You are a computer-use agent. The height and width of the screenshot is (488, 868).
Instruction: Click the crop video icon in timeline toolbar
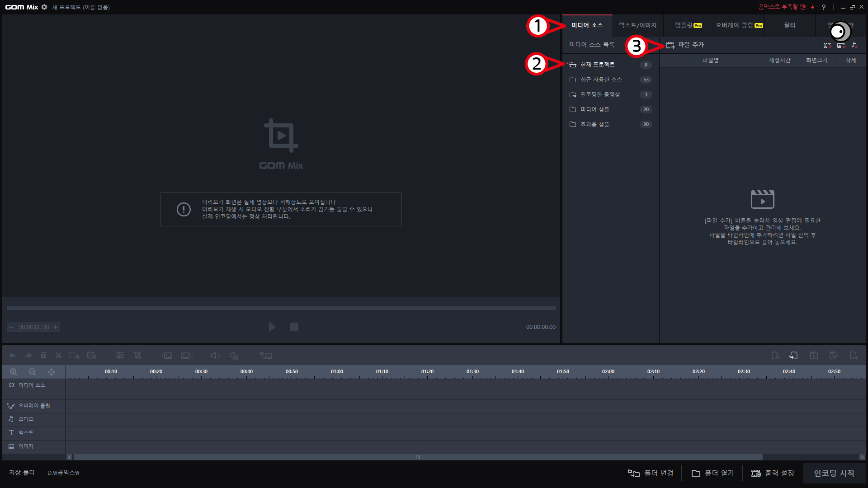click(137, 356)
